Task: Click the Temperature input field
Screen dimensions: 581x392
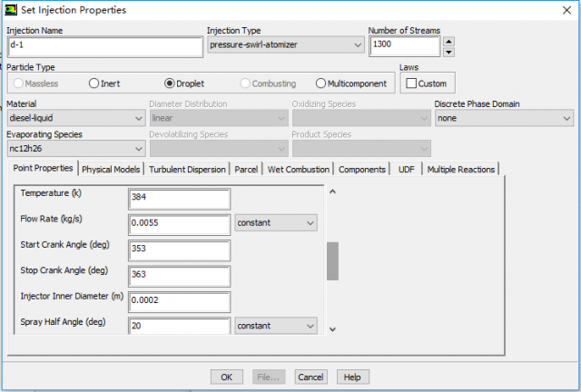Action: (x=179, y=198)
